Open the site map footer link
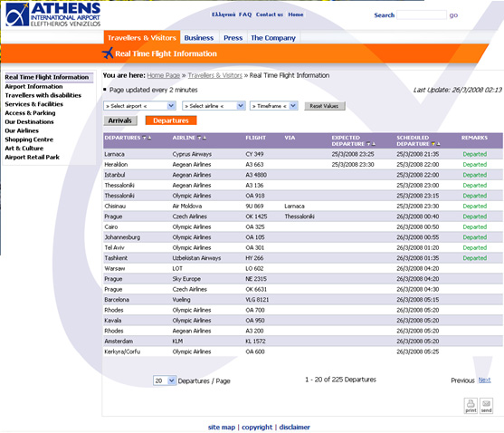Image resolution: width=504 pixels, height=433 pixels. click(x=222, y=428)
